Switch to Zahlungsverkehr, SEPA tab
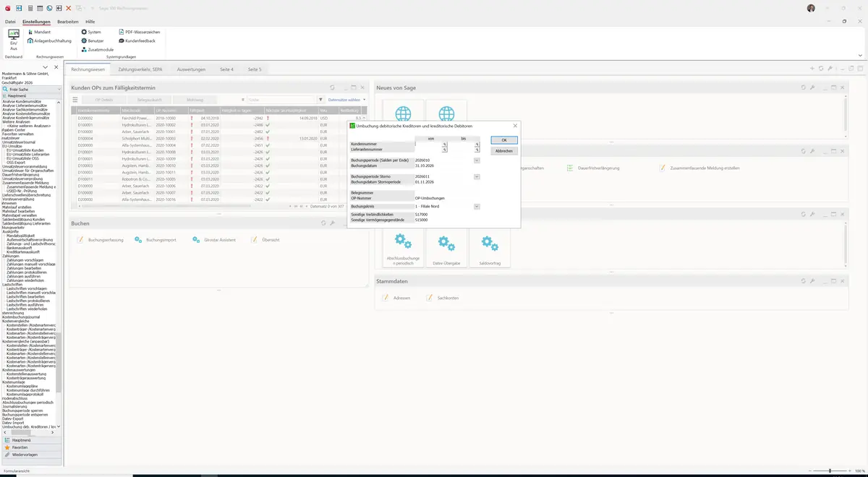 (x=140, y=69)
